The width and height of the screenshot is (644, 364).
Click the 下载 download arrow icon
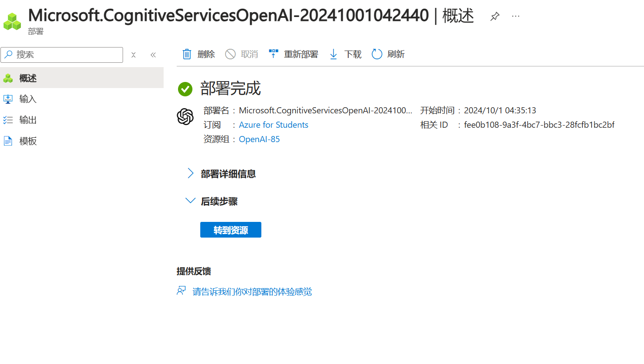333,54
